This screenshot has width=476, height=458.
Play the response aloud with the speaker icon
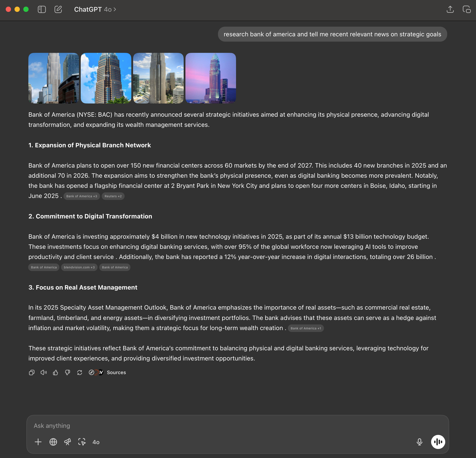[x=44, y=372]
